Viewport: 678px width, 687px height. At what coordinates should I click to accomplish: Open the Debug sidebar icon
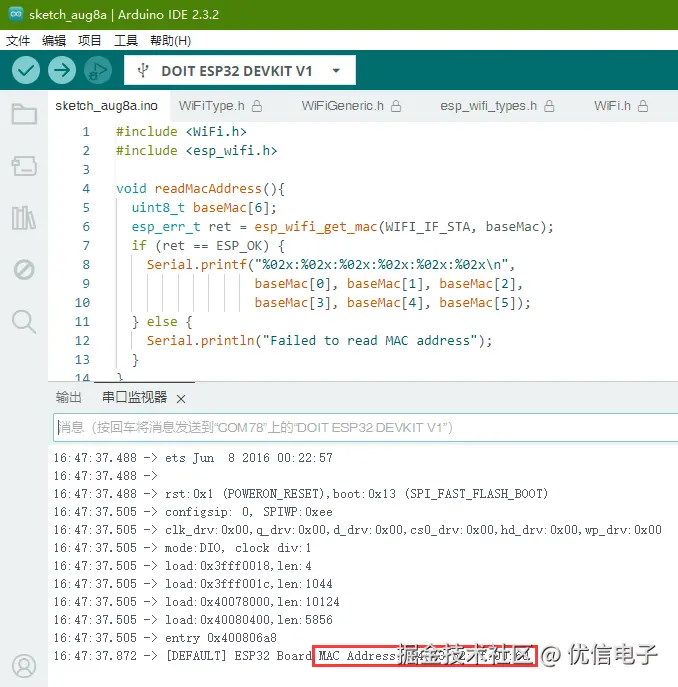coord(24,269)
